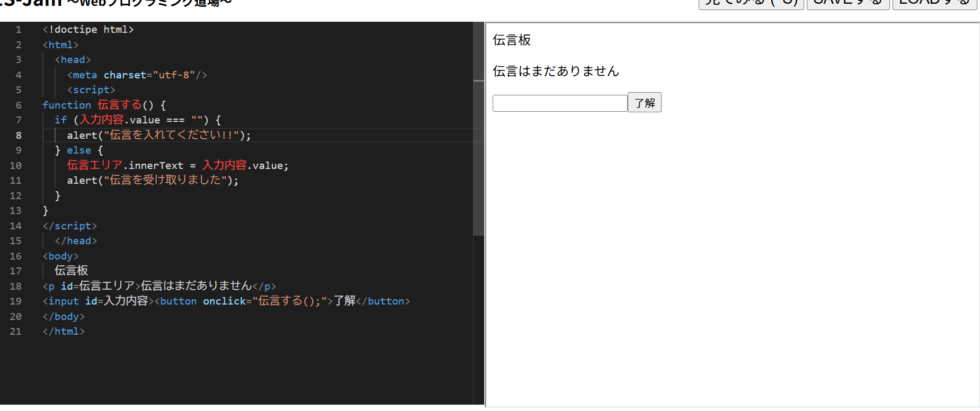Click the closing html tag line
Image resolution: width=980 pixels, height=411 pixels.
click(x=64, y=332)
